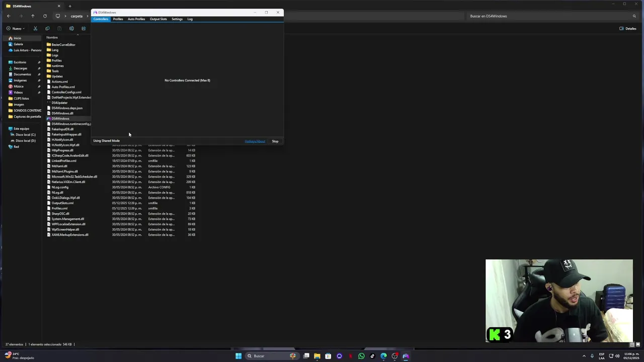644x362 pixels.
Task: Sort by the Nombre column header
Action: click(x=52, y=38)
